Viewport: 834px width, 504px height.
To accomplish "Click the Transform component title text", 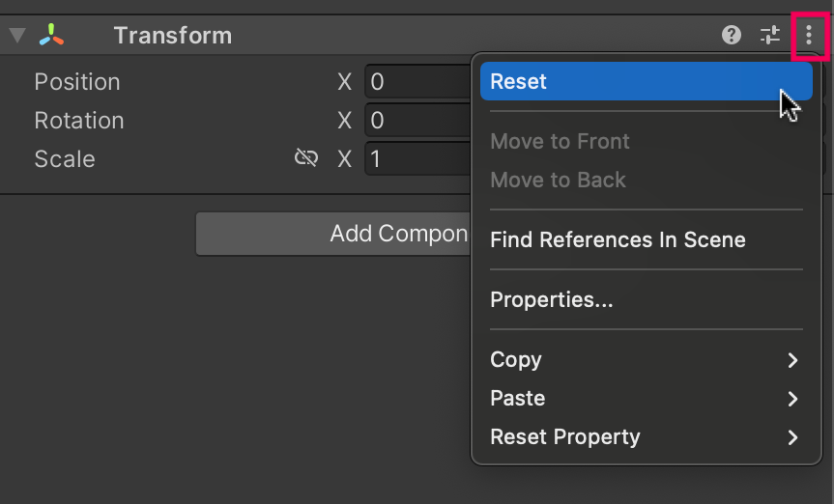I will (x=172, y=36).
